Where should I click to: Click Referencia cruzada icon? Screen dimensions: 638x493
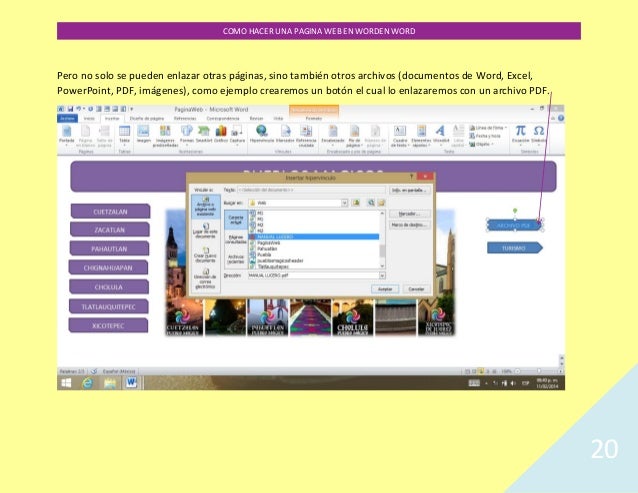(306, 131)
